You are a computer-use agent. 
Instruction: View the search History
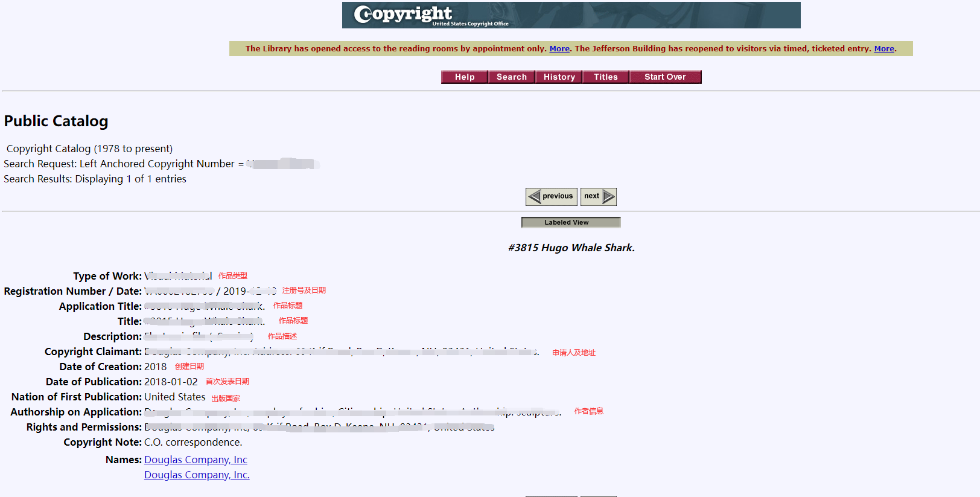pyautogui.click(x=559, y=77)
